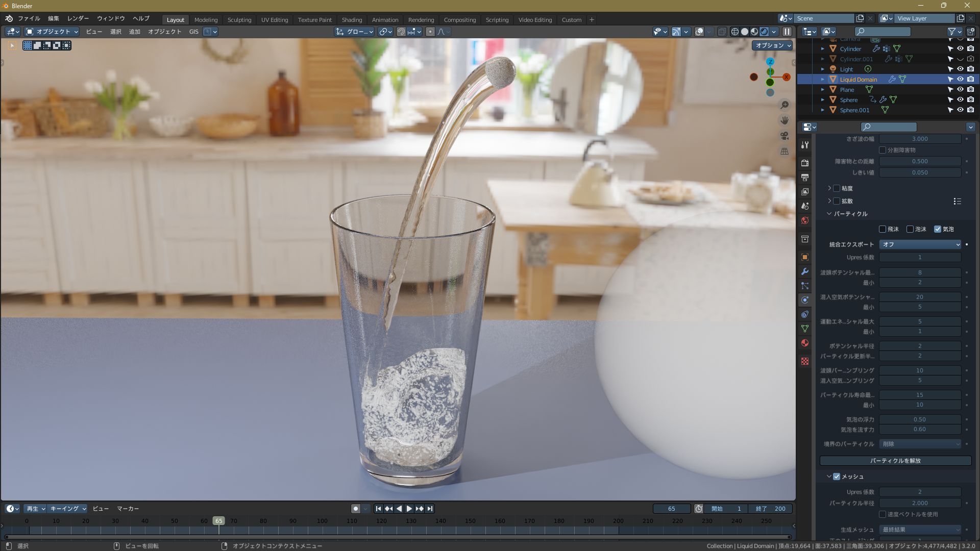Image resolution: width=980 pixels, height=551 pixels.
Task: Expand the Sphere item in outliner
Action: (x=823, y=100)
